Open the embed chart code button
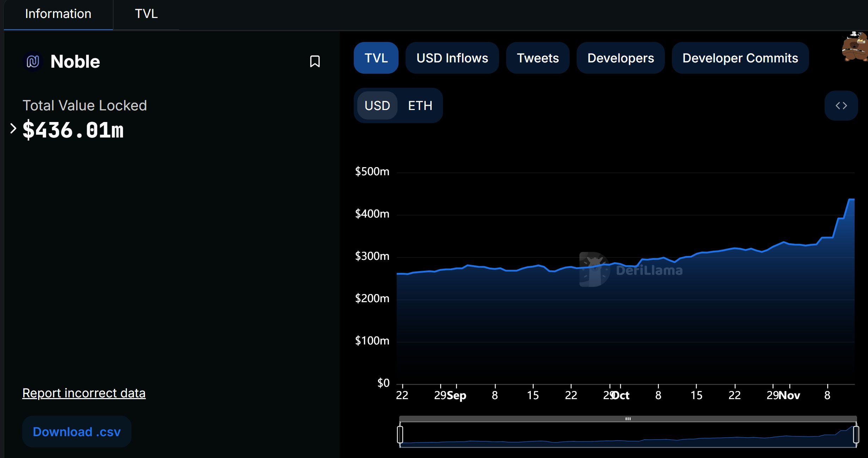868x458 pixels. [841, 105]
